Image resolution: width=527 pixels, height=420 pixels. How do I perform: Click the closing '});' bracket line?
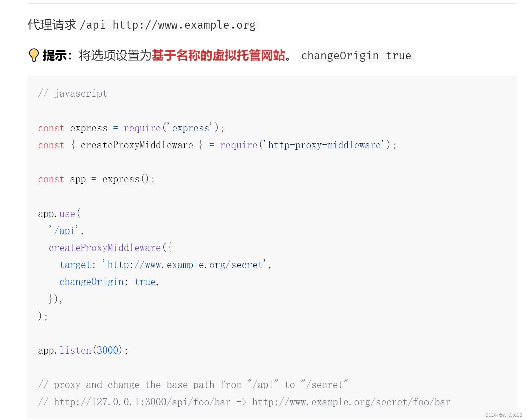point(55,299)
